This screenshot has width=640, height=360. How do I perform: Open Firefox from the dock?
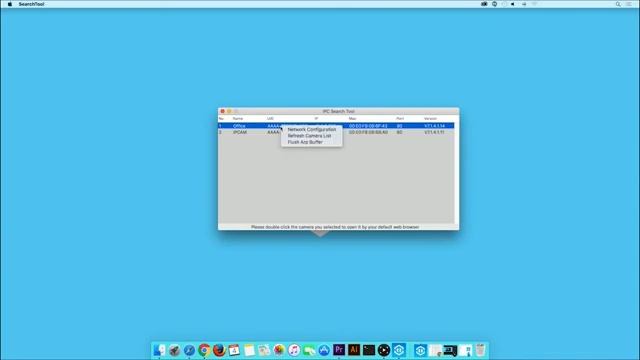[219, 350]
